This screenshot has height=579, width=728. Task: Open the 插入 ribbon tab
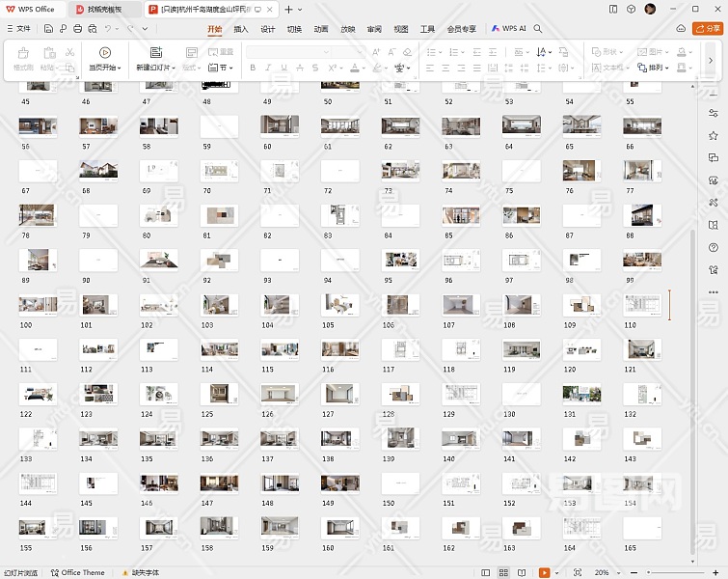pos(241,29)
